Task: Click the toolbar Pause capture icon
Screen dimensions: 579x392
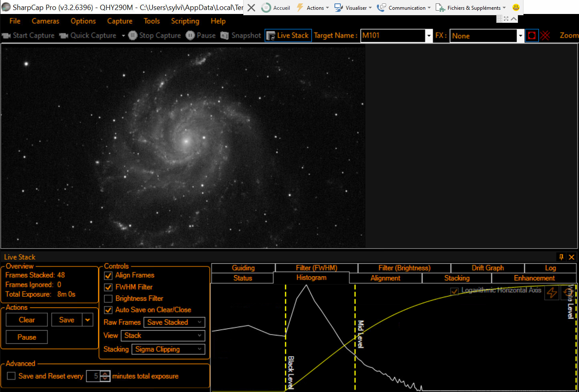Action: tap(190, 36)
